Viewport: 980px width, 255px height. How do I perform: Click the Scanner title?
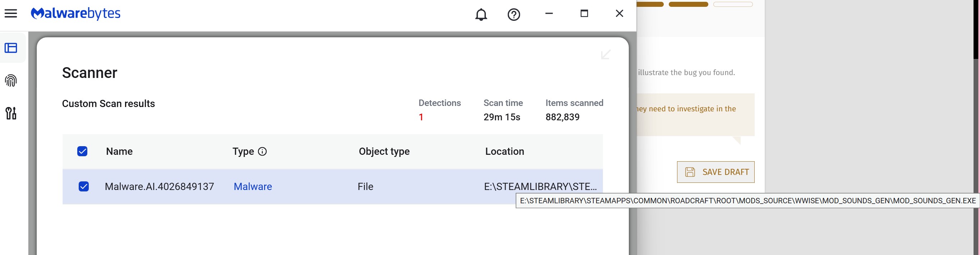pos(89,73)
